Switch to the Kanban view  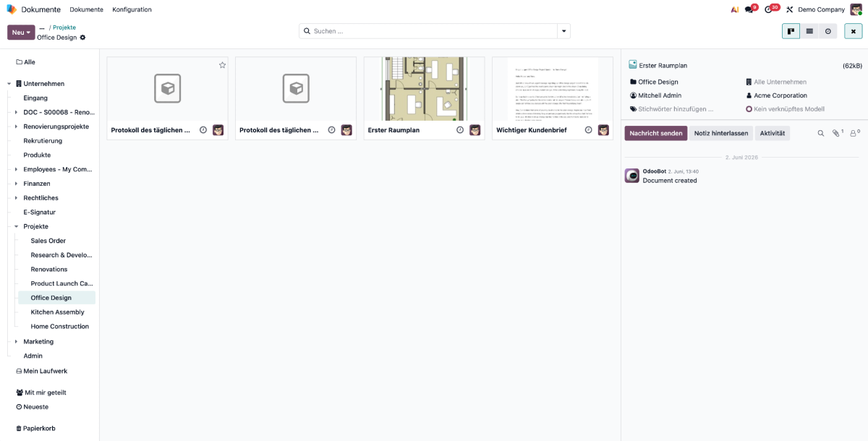pyautogui.click(x=791, y=31)
